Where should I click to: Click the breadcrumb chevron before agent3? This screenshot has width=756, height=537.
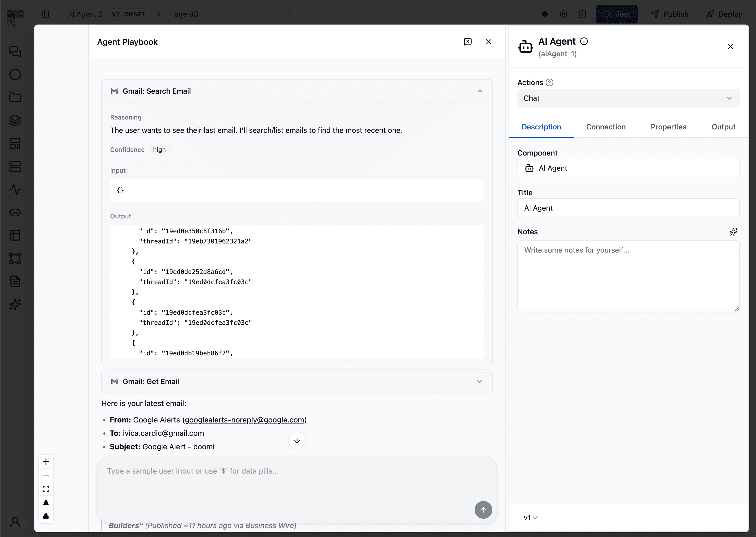click(159, 14)
